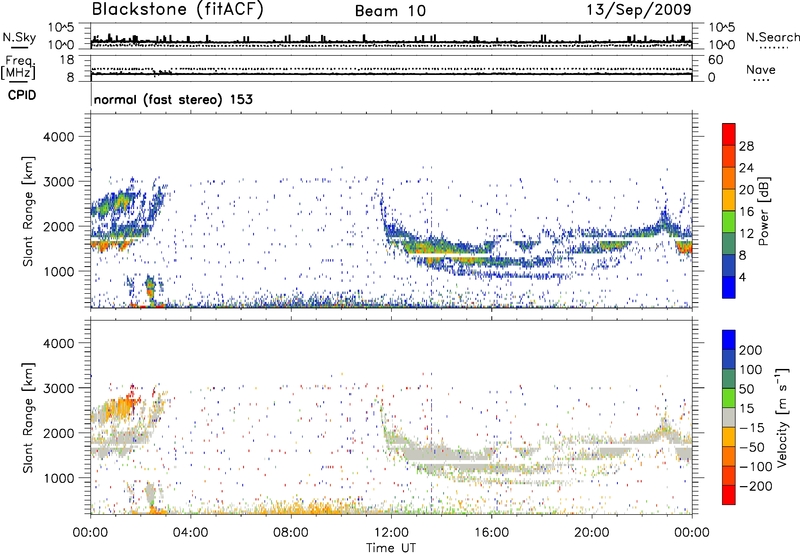Click the 'Time UT' axis label

tap(391, 548)
